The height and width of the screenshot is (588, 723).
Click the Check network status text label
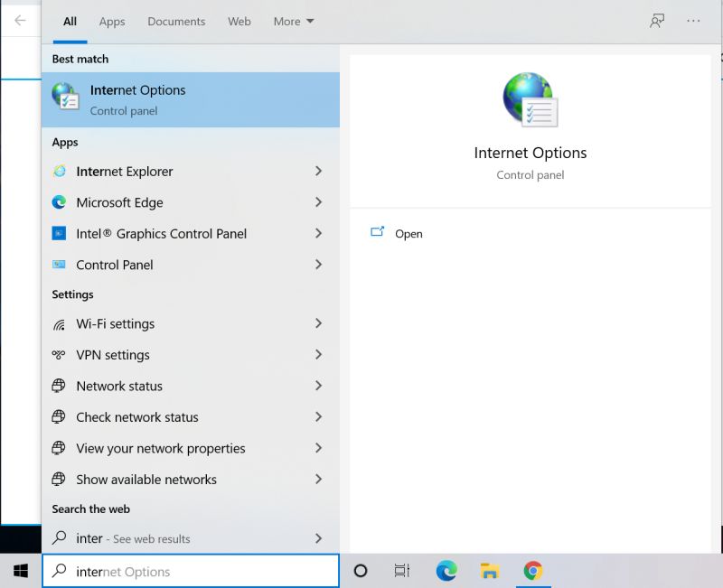pos(137,417)
